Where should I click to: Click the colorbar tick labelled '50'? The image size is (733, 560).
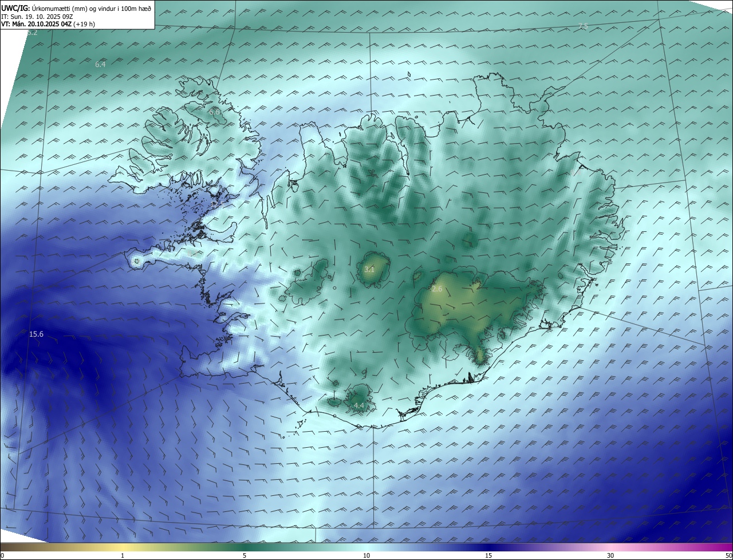point(728,555)
